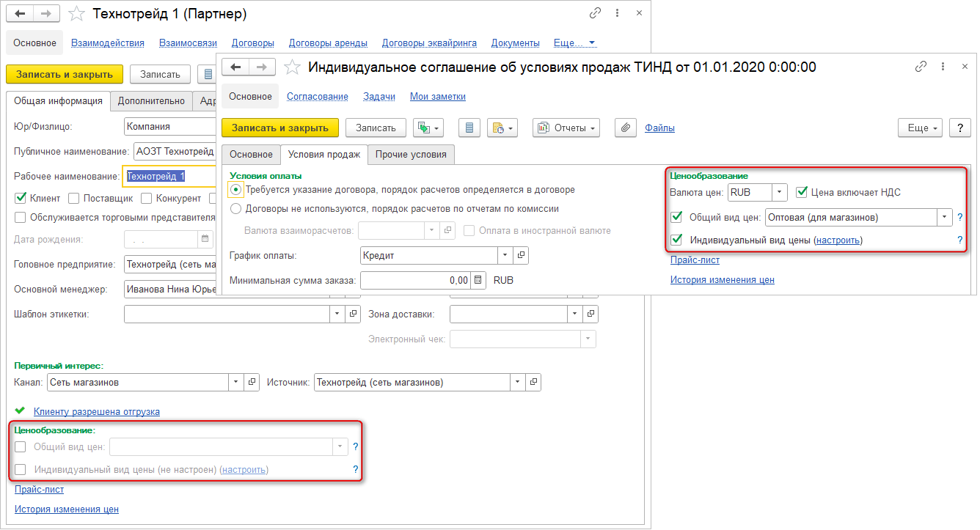The width and height of the screenshot is (980, 530).
Task: Open the Взаимодействия tab in partner window
Action: tap(108, 43)
